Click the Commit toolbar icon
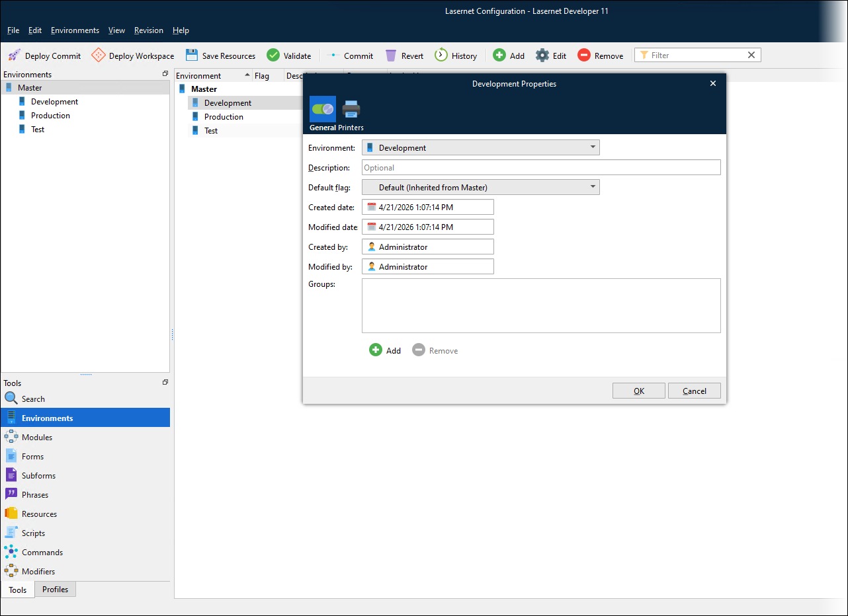This screenshot has width=848, height=616. pyautogui.click(x=333, y=56)
